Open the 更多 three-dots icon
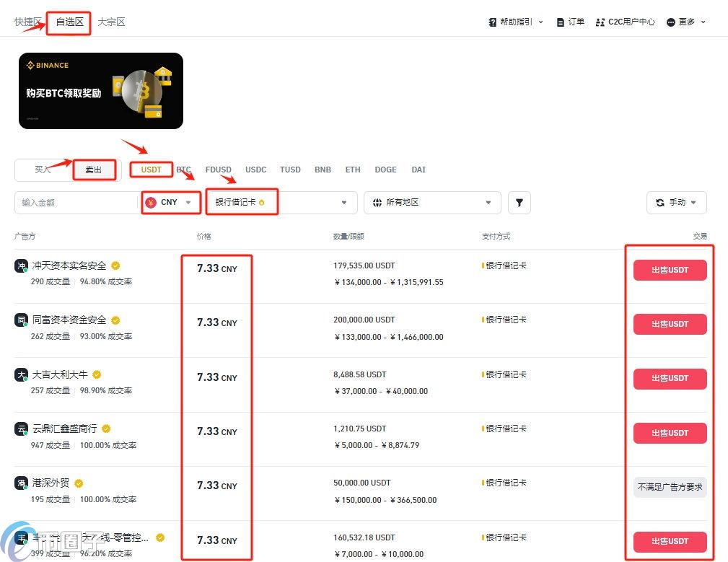The image size is (728, 562). click(x=671, y=22)
